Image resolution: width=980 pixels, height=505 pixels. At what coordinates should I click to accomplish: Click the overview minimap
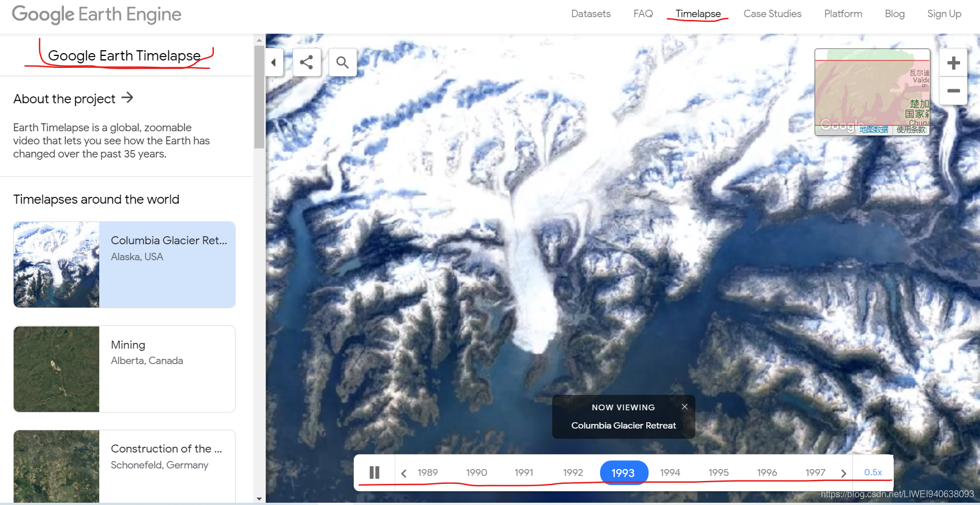pyautogui.click(x=872, y=92)
